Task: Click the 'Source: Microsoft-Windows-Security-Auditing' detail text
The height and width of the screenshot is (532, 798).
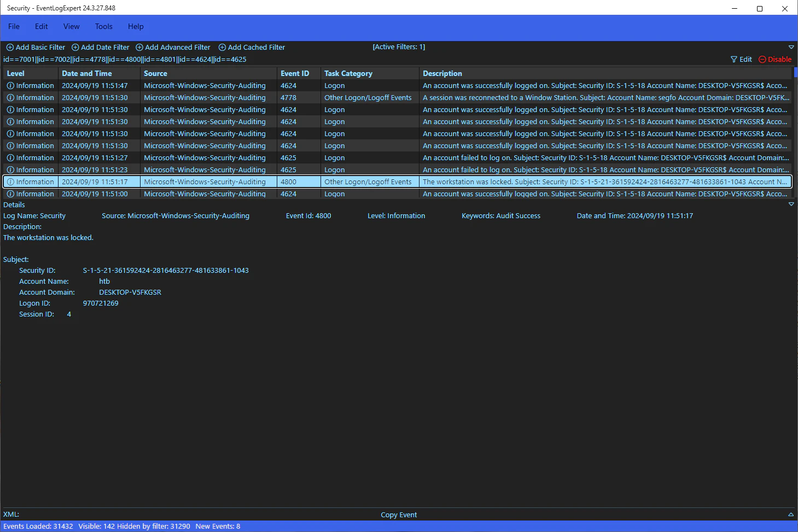Action: (176, 216)
